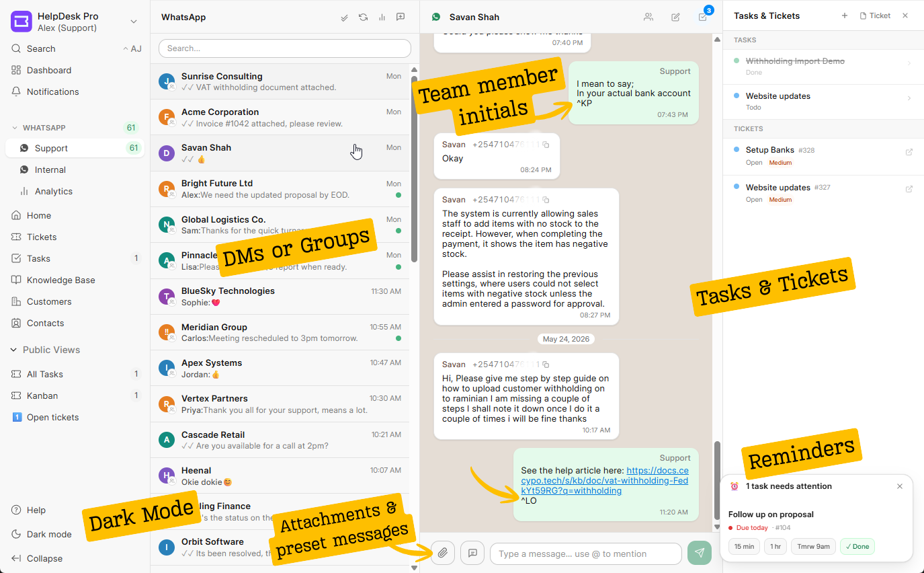Open Sunrise Consulting conversation
This screenshot has width=924, height=573.
280,81
